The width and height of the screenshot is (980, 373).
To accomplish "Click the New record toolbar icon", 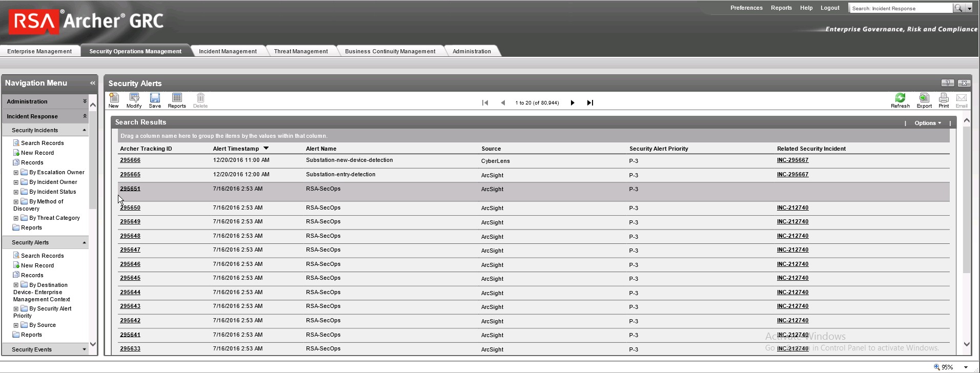I will coord(114,100).
